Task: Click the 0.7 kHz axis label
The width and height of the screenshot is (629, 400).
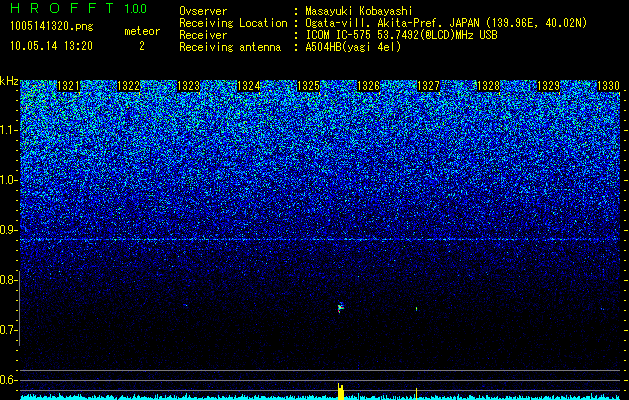Action: 8,330
